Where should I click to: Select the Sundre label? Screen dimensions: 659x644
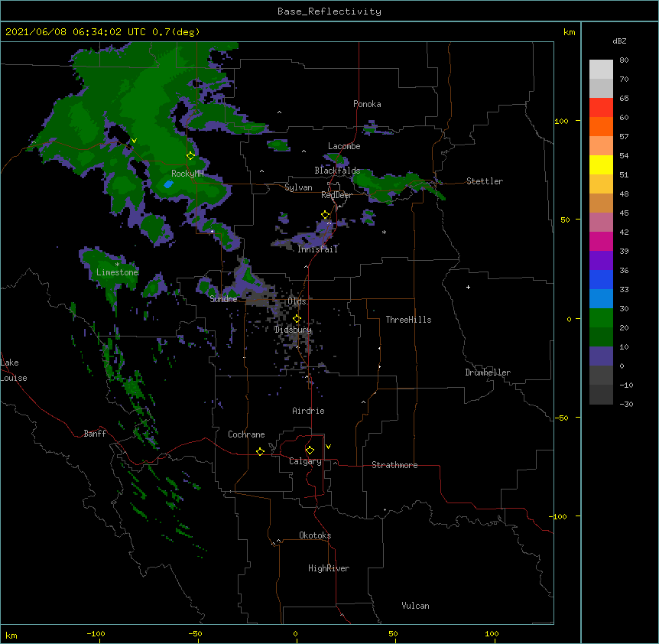(x=223, y=299)
